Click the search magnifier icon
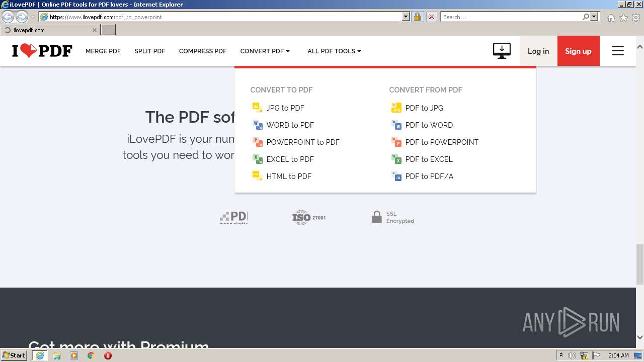The image size is (644, 362). point(586,17)
